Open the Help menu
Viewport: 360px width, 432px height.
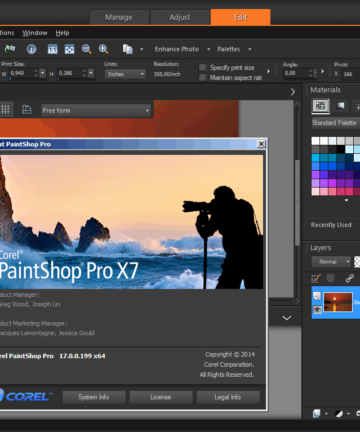pyautogui.click(x=62, y=33)
